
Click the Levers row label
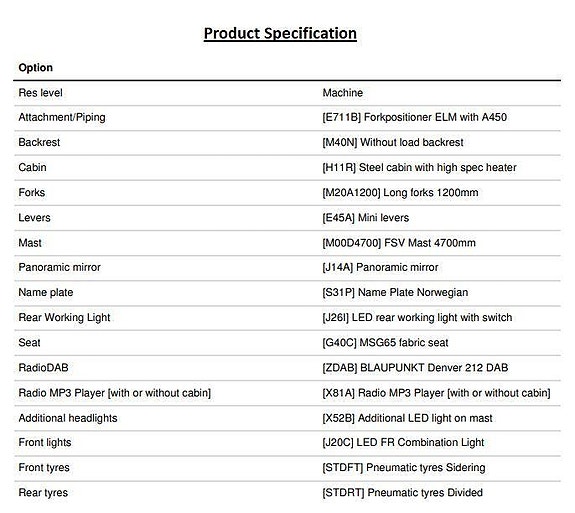pos(34,218)
